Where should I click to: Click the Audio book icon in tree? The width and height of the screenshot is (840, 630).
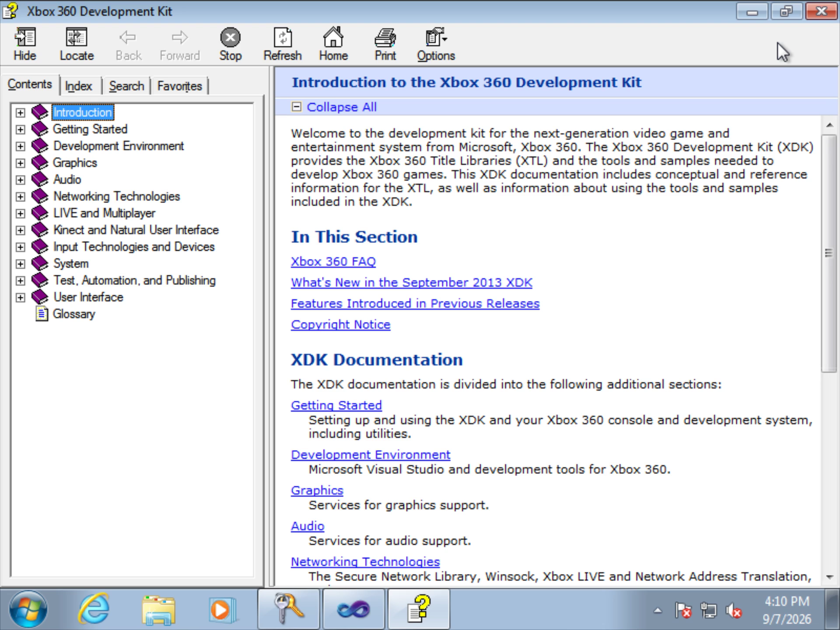pyautogui.click(x=40, y=179)
